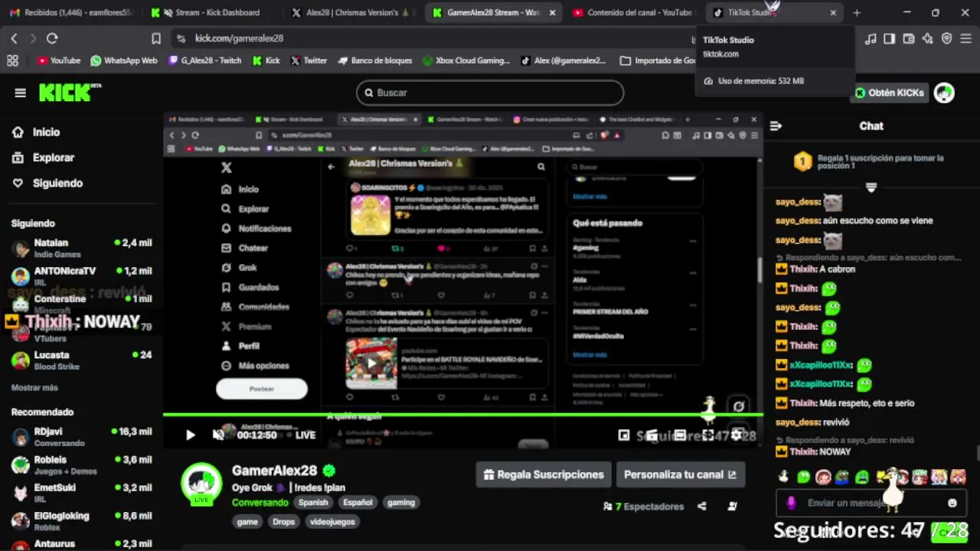Open the user avatar menu in Kick header

pos(944,93)
